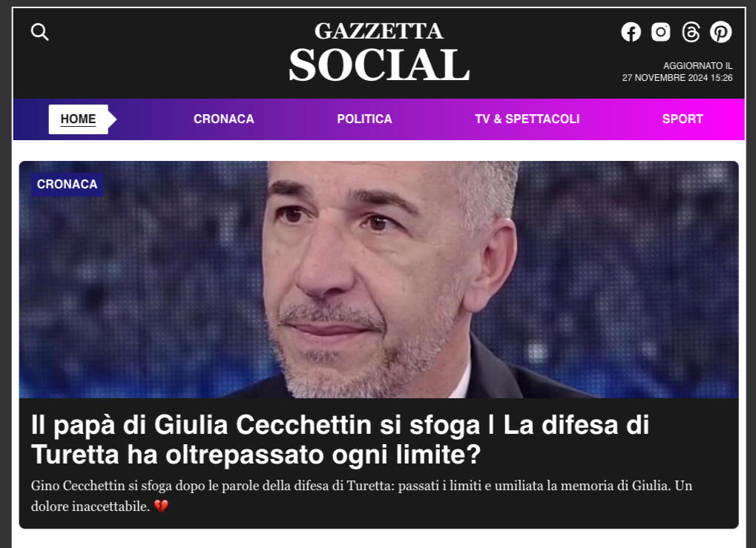Switch to TV & SPETTACOLI section
The height and width of the screenshot is (548, 756).
[527, 119]
